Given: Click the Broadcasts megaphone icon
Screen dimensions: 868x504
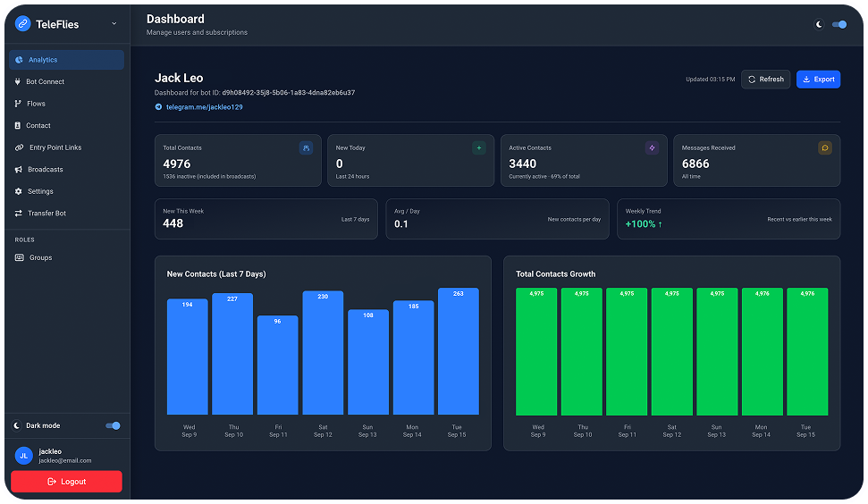Looking at the screenshot, I should point(18,169).
